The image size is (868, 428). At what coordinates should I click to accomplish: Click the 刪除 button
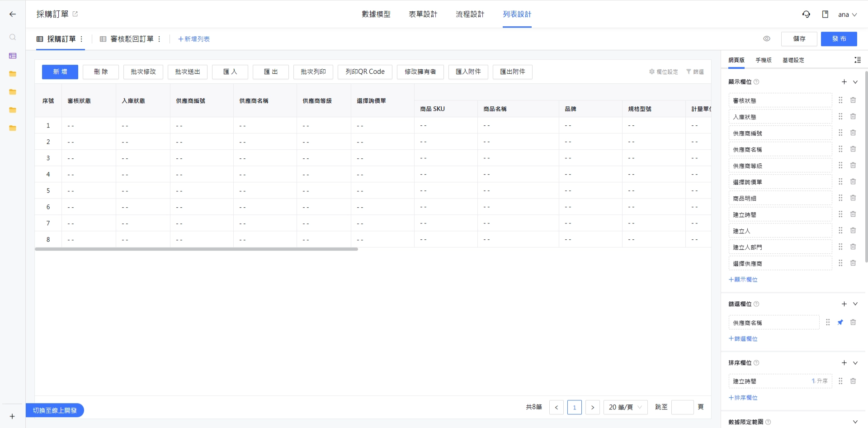[x=101, y=72]
